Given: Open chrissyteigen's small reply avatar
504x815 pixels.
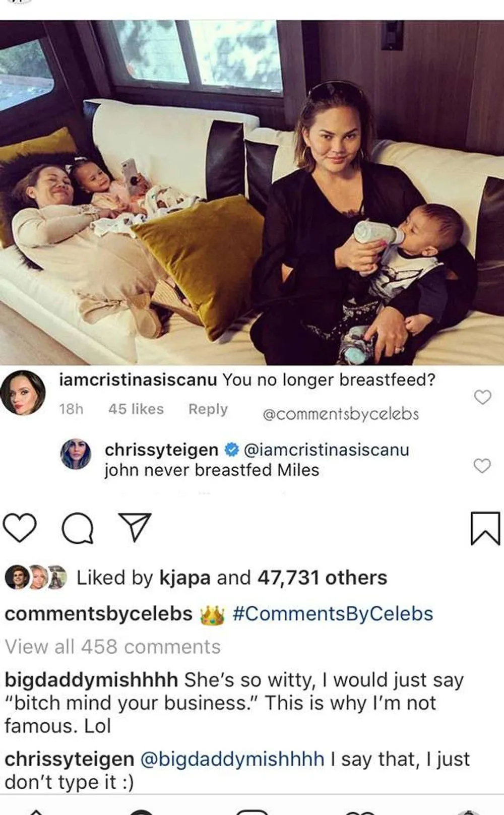Looking at the screenshot, I should pyautogui.click(x=76, y=454).
